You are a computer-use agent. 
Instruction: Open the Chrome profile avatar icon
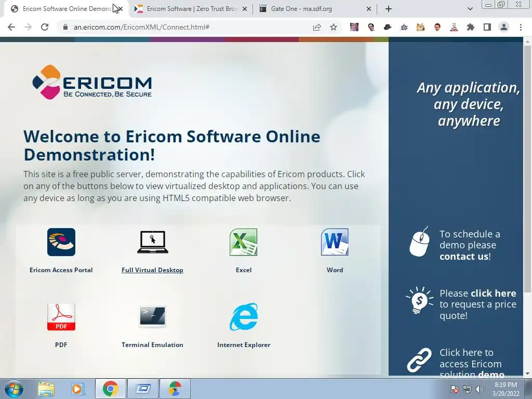tap(504, 27)
